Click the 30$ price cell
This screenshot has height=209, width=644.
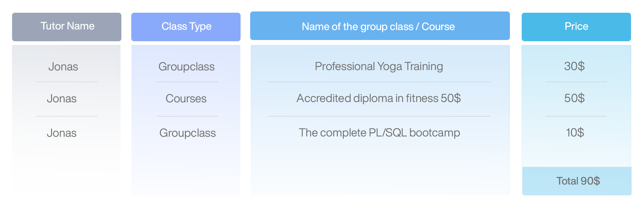coord(574,66)
